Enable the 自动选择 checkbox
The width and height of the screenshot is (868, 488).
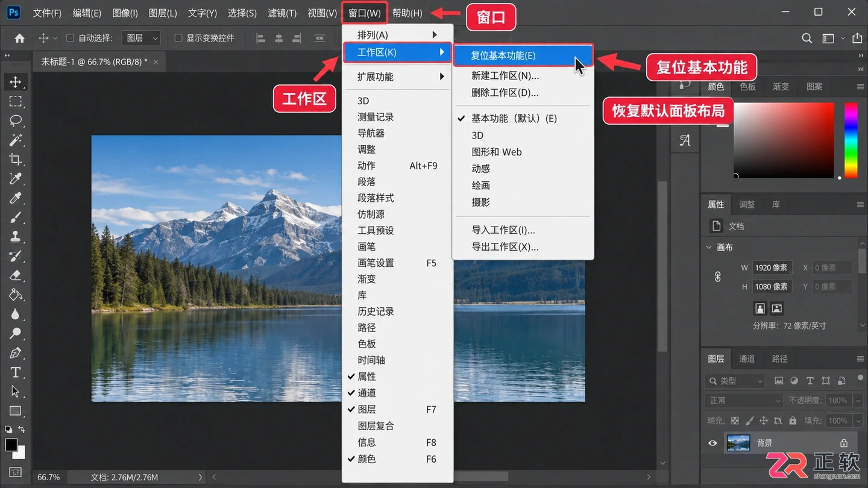(70, 38)
